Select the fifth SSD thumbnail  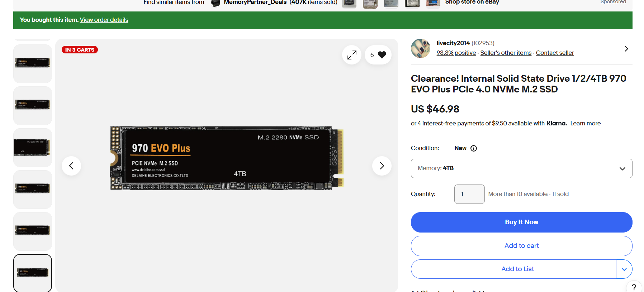(x=33, y=231)
